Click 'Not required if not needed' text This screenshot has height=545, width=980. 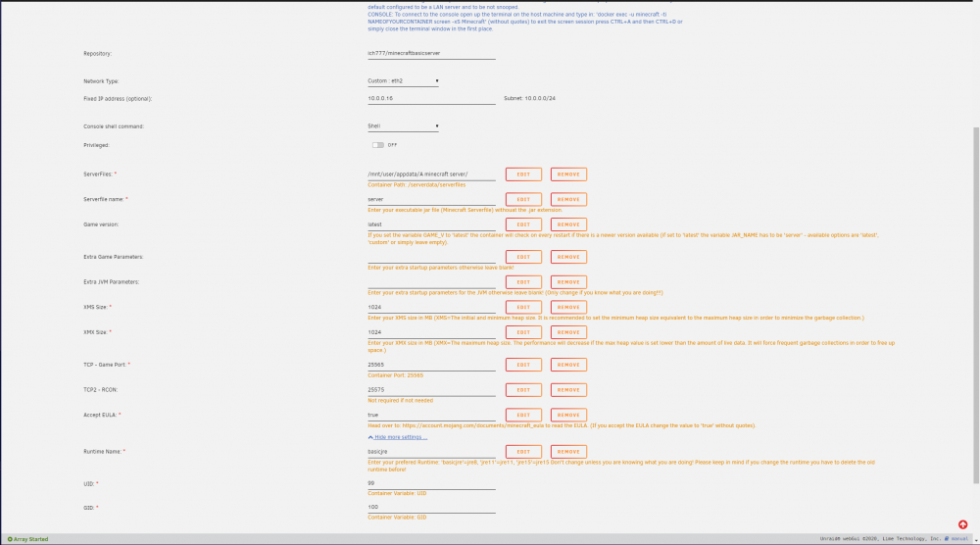400,401
